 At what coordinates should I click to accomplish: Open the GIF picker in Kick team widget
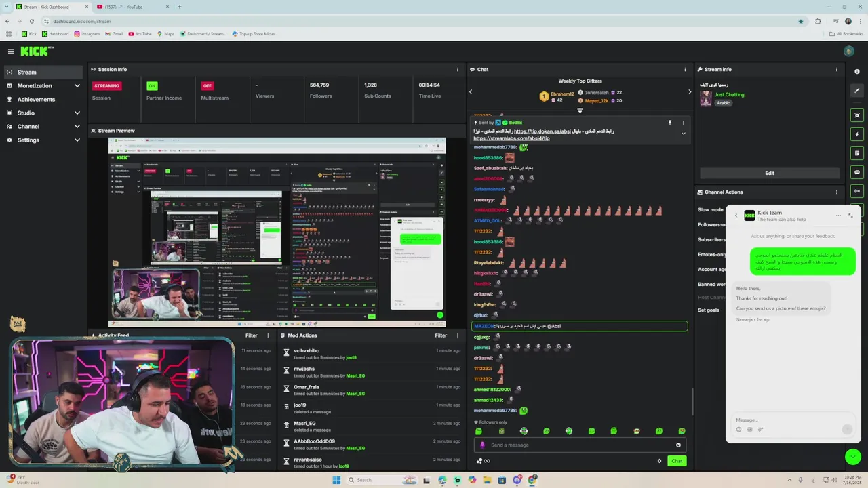point(749,429)
